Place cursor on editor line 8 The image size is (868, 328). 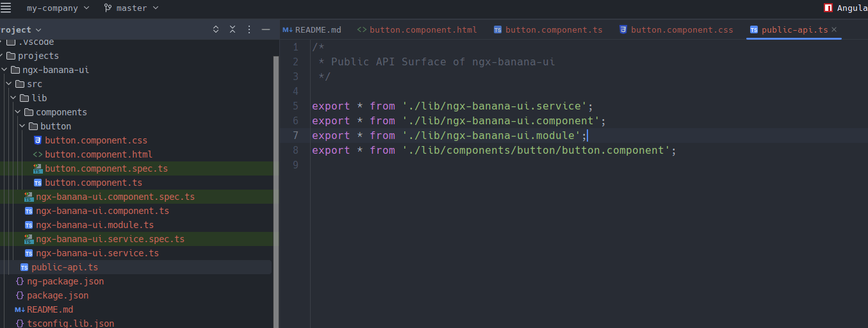click(494, 150)
